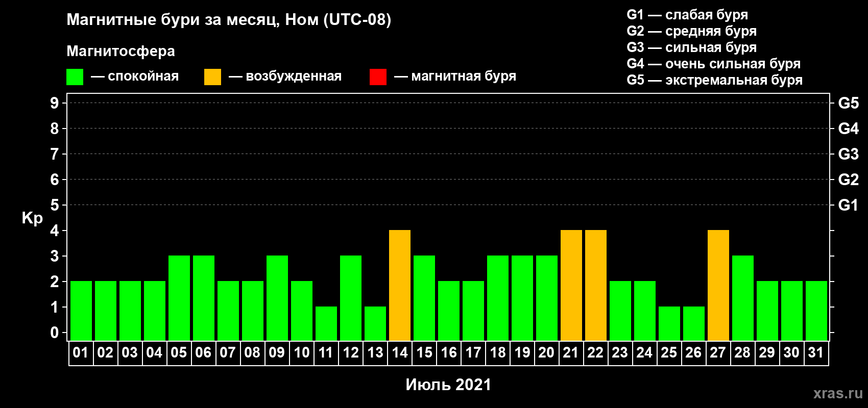
Task: Click the short green bar for day 25
Action: coord(669,323)
